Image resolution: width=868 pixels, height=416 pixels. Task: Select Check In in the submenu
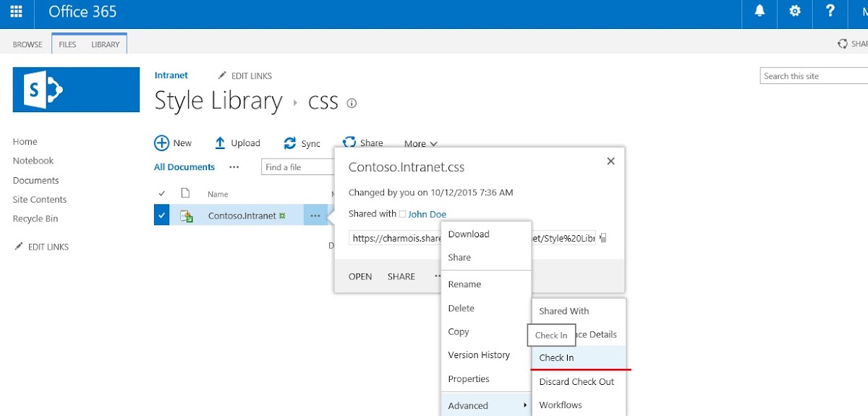[x=579, y=357]
